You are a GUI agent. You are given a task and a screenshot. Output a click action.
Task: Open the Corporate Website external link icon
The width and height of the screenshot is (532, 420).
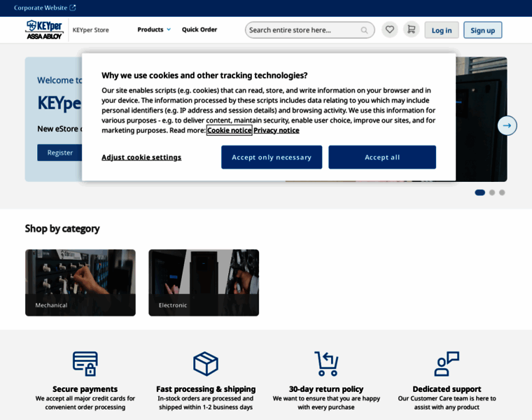click(x=73, y=8)
